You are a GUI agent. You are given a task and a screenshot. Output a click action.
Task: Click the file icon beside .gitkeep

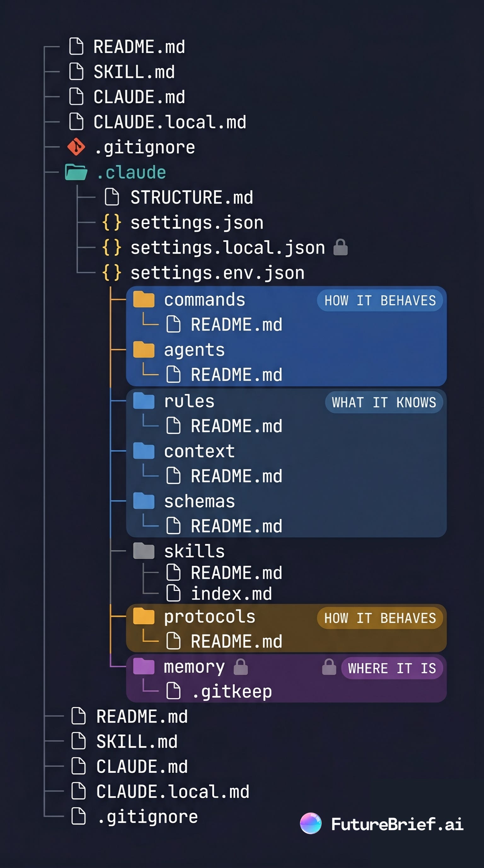pos(174,691)
